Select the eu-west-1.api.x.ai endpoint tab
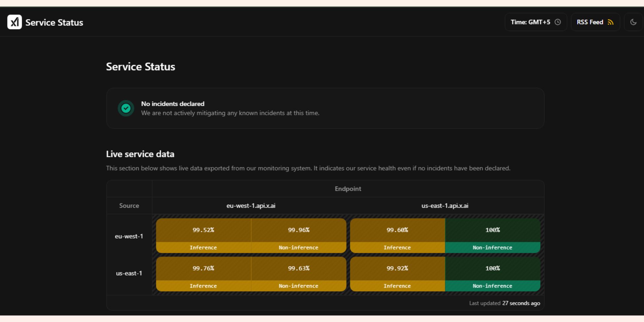This screenshot has height=322, width=644. click(251, 205)
